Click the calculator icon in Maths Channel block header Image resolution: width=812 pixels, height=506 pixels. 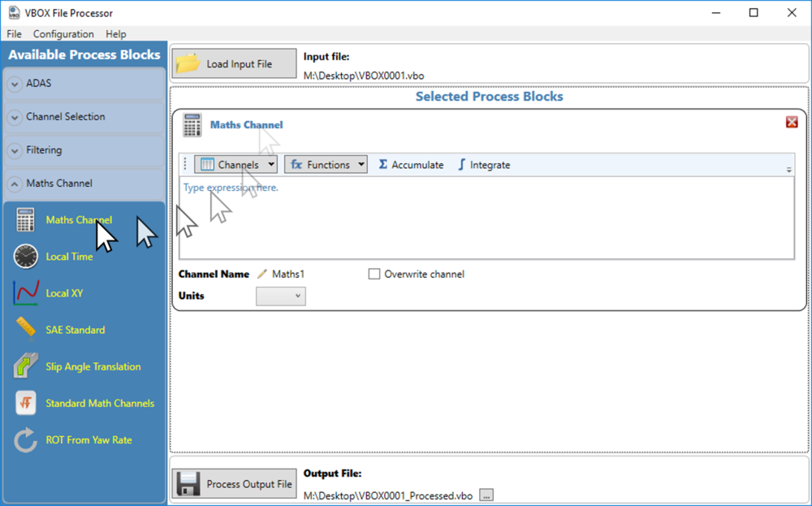pyautogui.click(x=192, y=125)
